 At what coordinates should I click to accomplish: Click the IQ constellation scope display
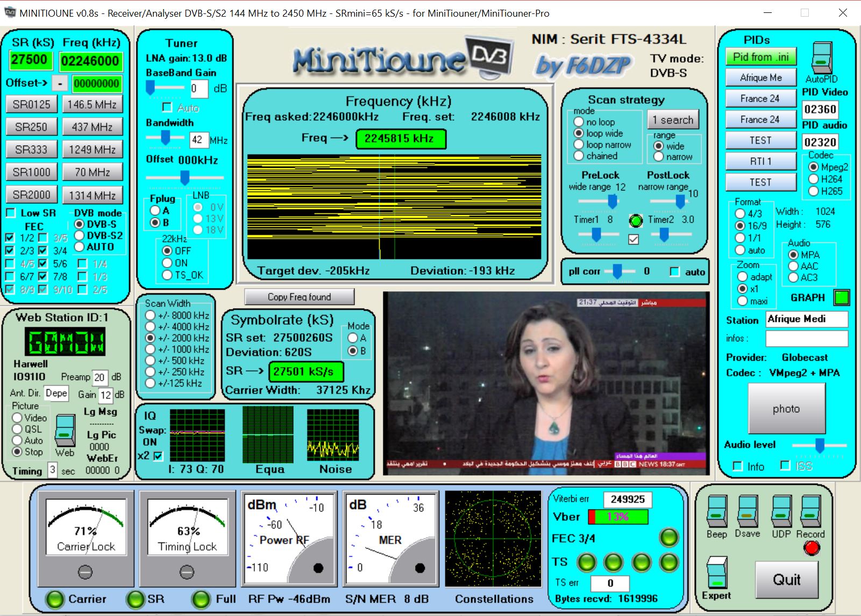(x=197, y=435)
